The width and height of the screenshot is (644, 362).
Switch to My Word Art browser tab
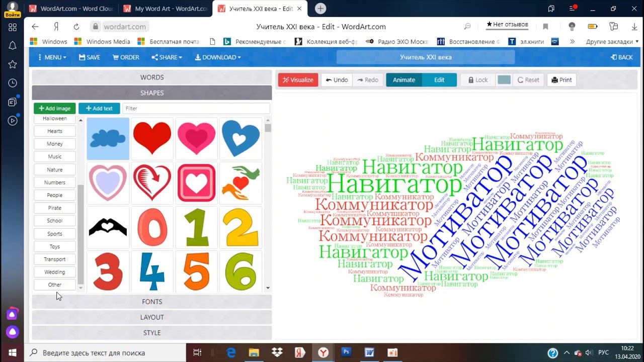165,9
